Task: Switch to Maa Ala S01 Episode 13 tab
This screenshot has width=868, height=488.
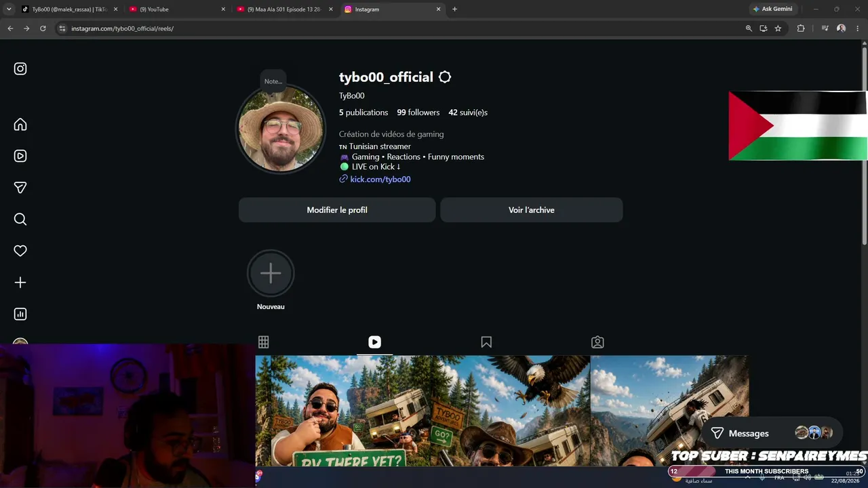Action: (x=283, y=9)
